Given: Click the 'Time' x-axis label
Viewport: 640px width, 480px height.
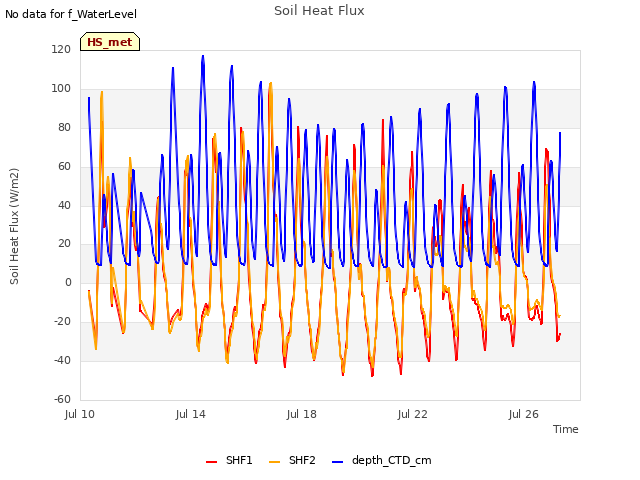Looking at the screenshot, I should coord(565,429).
